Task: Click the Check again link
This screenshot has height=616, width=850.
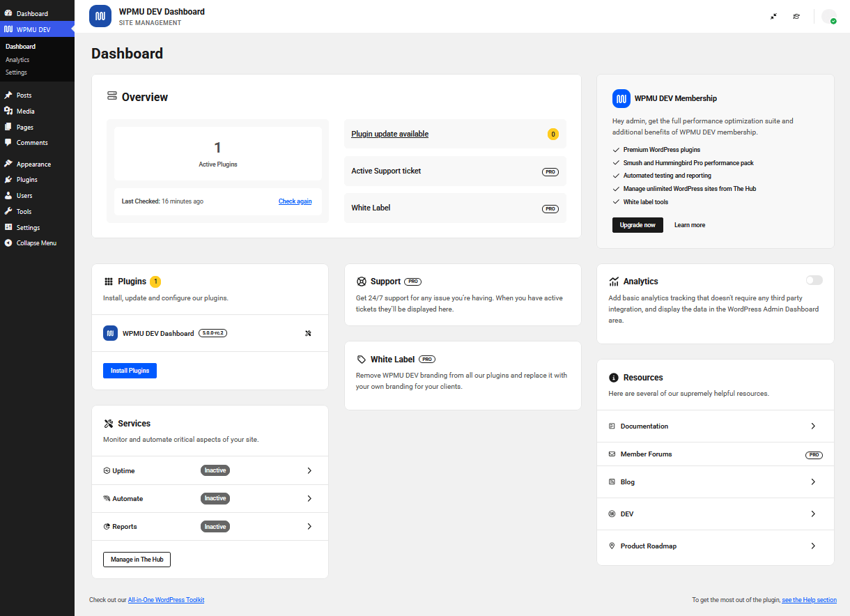Action: tap(295, 201)
